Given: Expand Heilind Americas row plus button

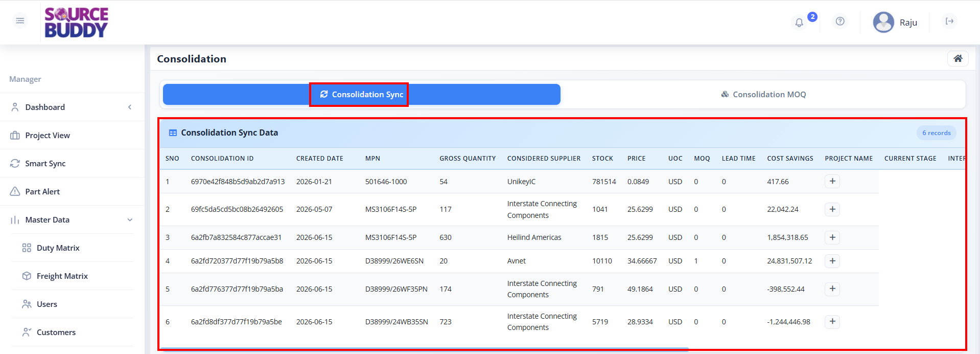Looking at the screenshot, I should point(832,237).
